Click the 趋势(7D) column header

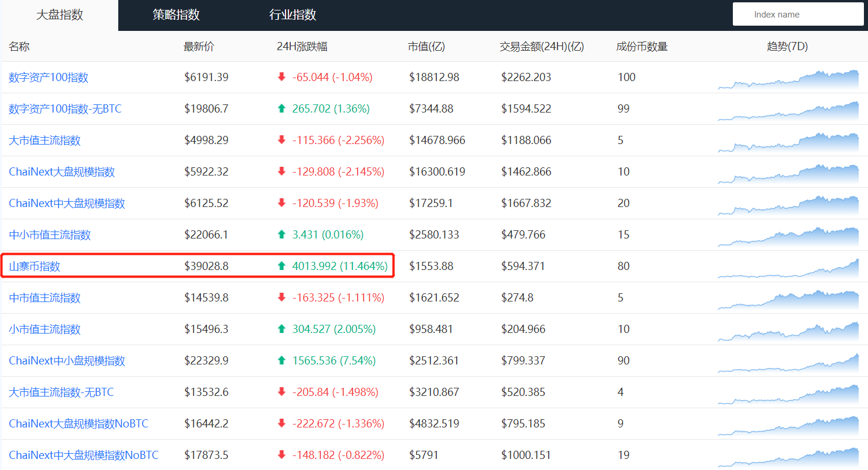coord(788,47)
